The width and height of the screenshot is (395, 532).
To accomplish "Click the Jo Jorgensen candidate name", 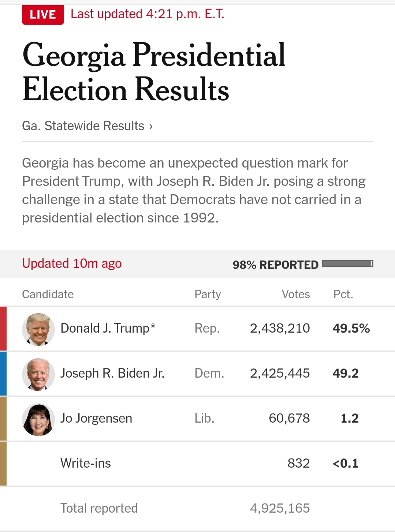I will (x=96, y=418).
